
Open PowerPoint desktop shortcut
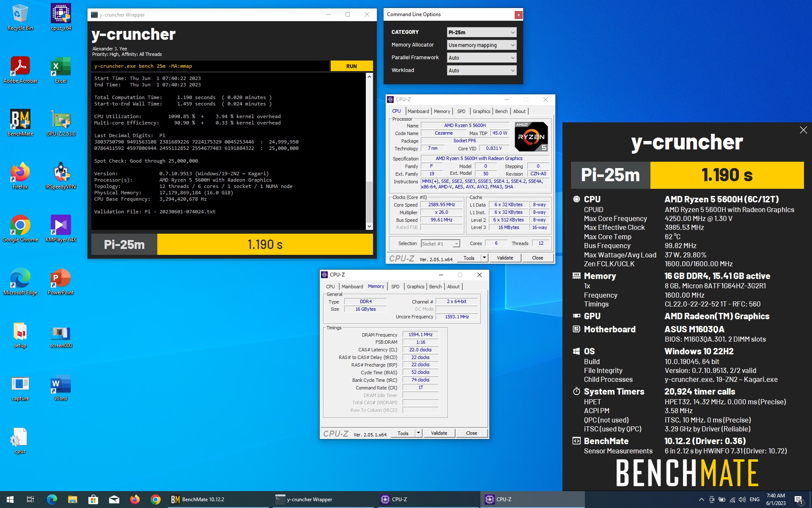pos(61,282)
